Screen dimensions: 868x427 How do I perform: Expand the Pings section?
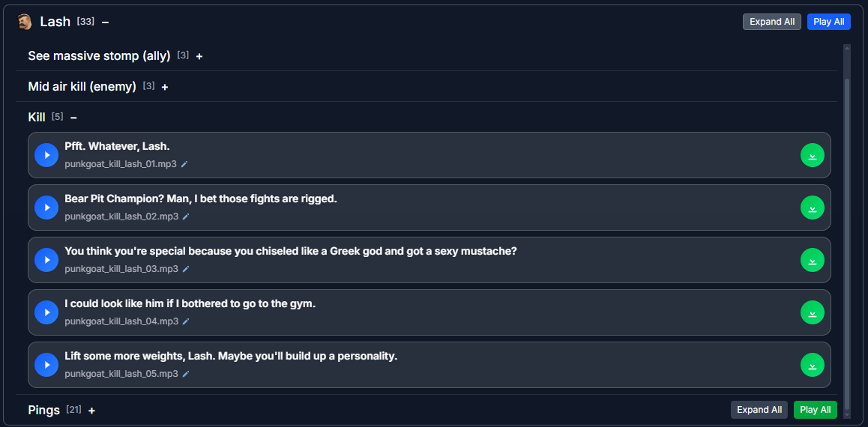click(x=91, y=411)
